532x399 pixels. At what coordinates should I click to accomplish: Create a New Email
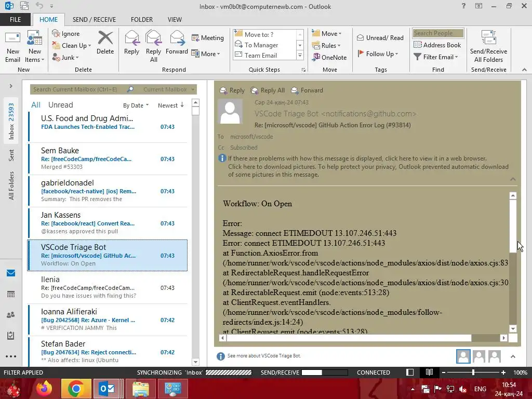(x=12, y=46)
